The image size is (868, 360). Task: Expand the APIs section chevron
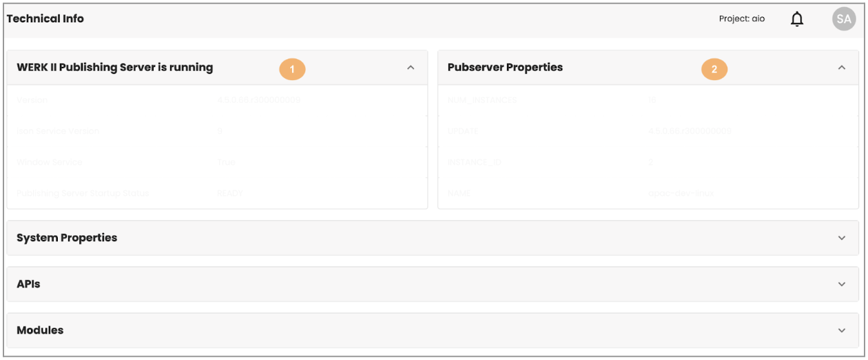pos(841,284)
